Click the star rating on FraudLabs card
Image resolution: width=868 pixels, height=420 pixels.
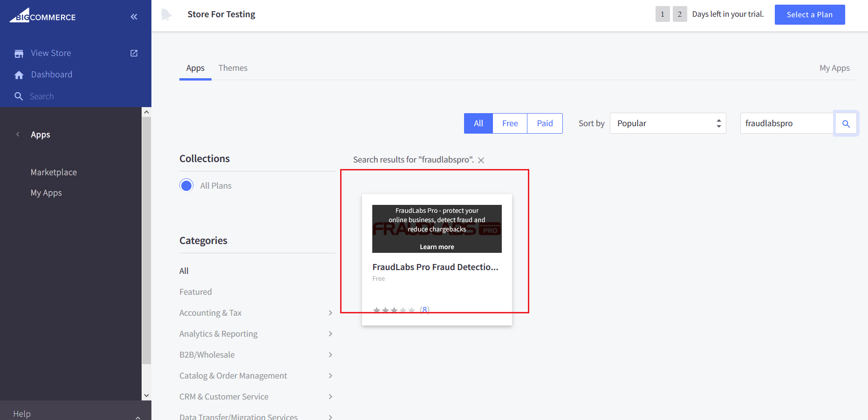point(394,310)
